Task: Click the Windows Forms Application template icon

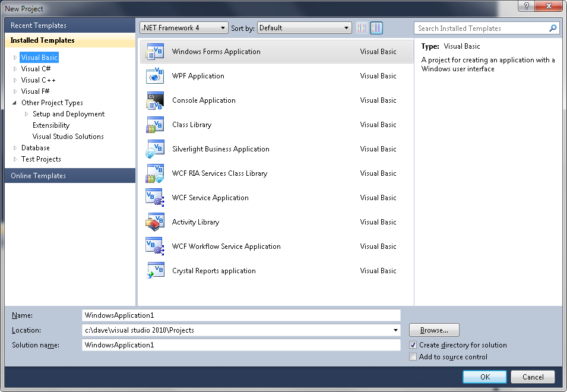Action: click(x=154, y=52)
